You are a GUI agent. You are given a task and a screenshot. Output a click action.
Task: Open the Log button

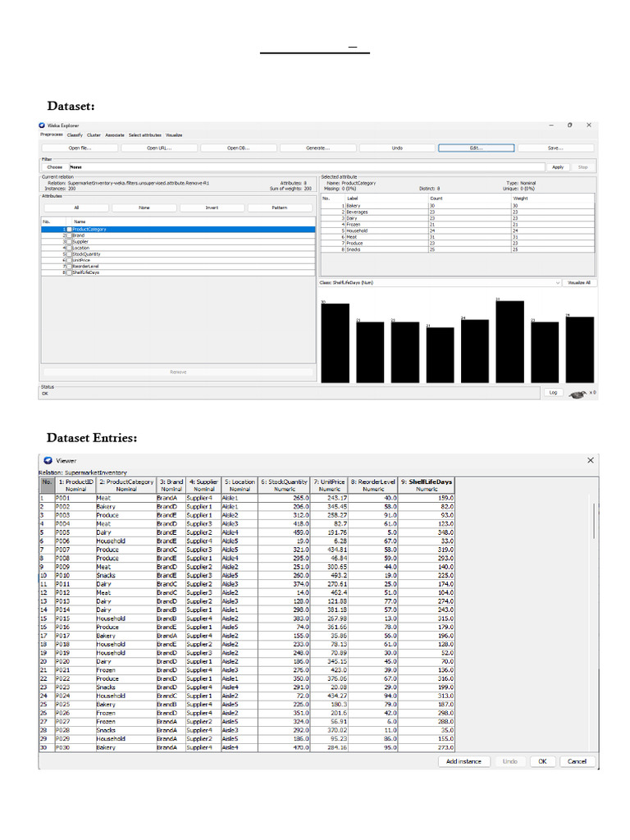pos(553,393)
